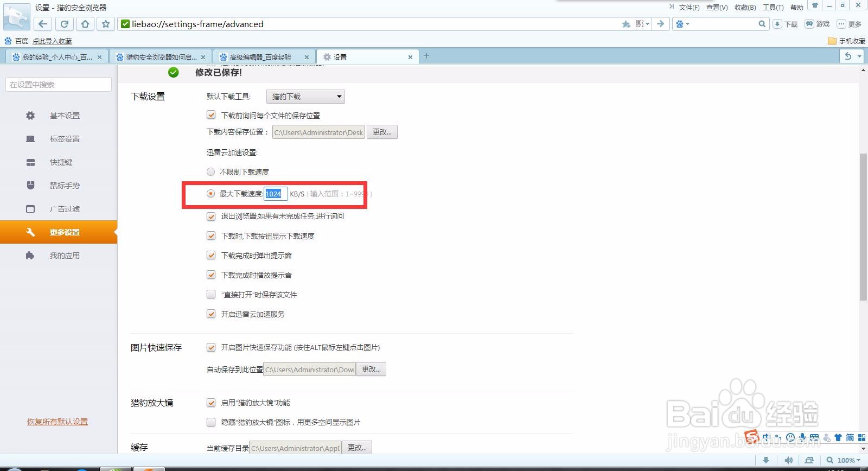Expand dropdown arrow beside undo-close-tab
Viewport: 868px width, 471px height.
pos(859,56)
